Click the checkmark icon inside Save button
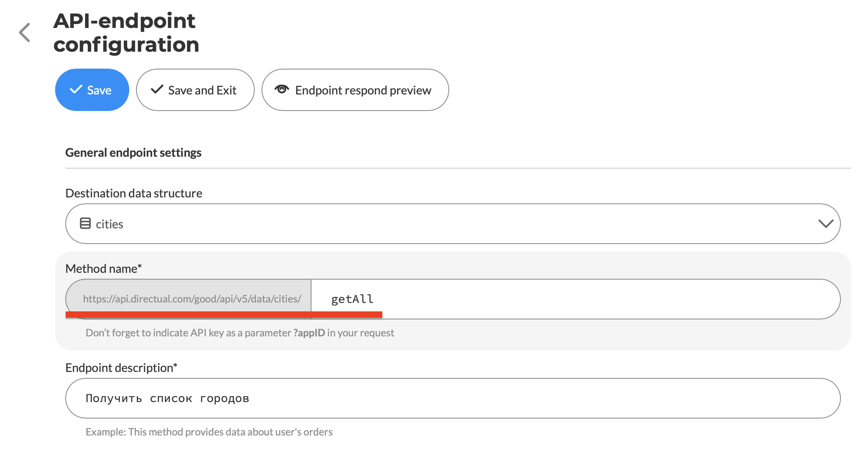The image size is (868, 455). pos(76,89)
